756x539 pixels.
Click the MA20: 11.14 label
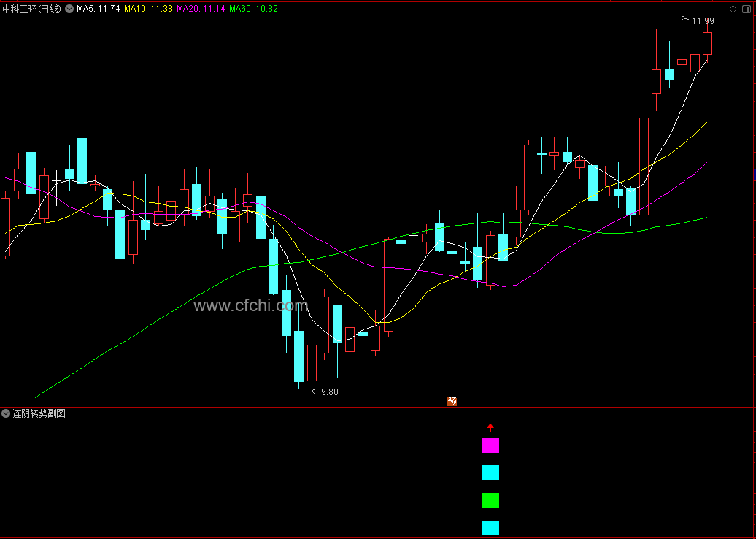pyautogui.click(x=201, y=9)
